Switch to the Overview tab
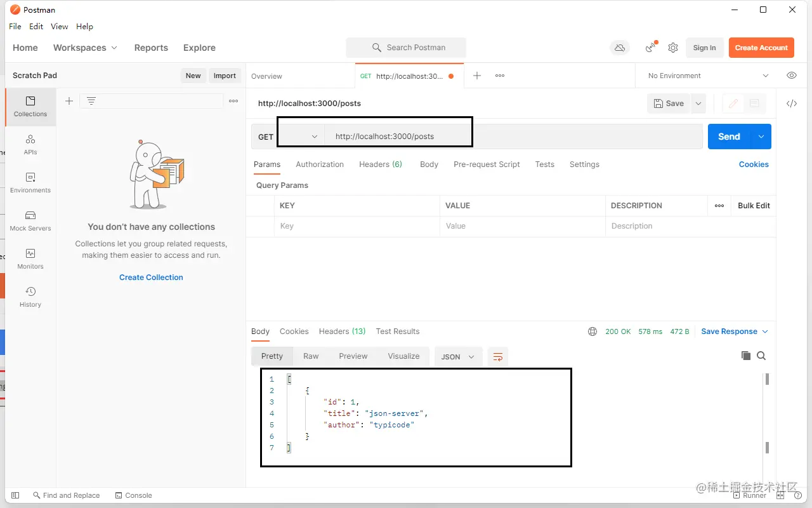The height and width of the screenshot is (508, 812). point(266,76)
